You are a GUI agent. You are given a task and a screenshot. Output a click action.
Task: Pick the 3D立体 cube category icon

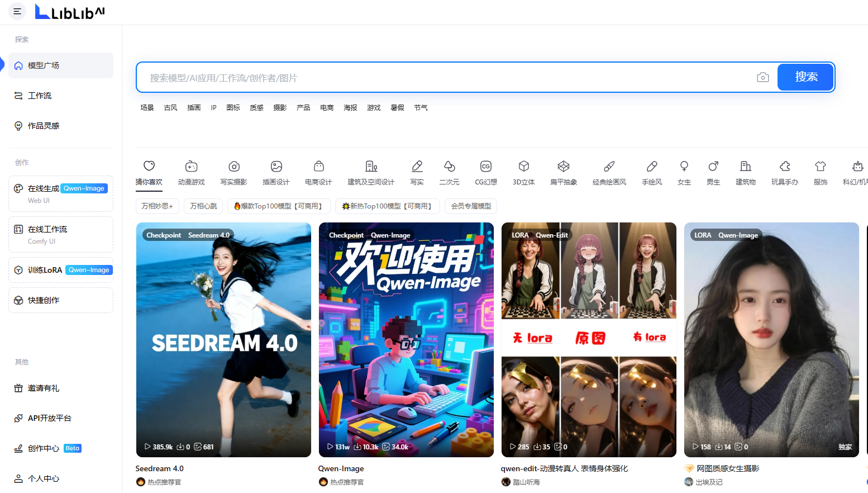(523, 167)
